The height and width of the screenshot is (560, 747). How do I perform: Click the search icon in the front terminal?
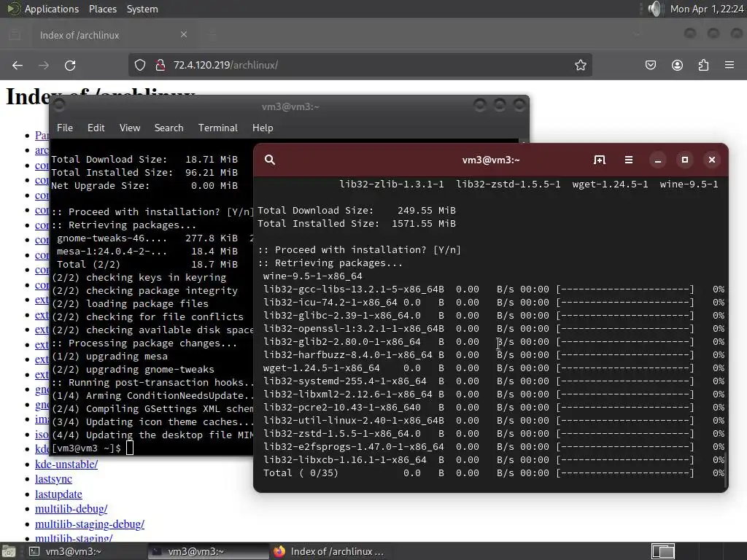click(270, 160)
